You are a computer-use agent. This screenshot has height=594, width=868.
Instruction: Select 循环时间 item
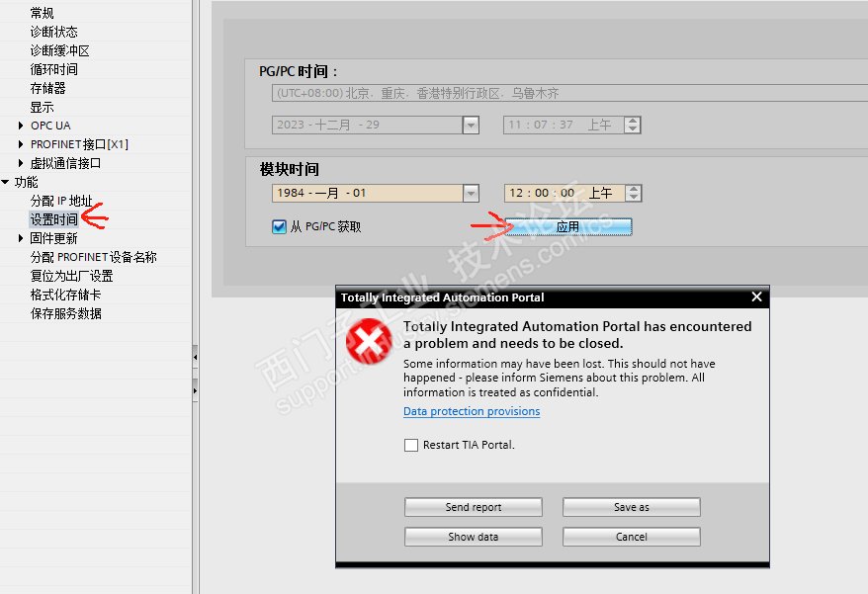click(x=53, y=69)
